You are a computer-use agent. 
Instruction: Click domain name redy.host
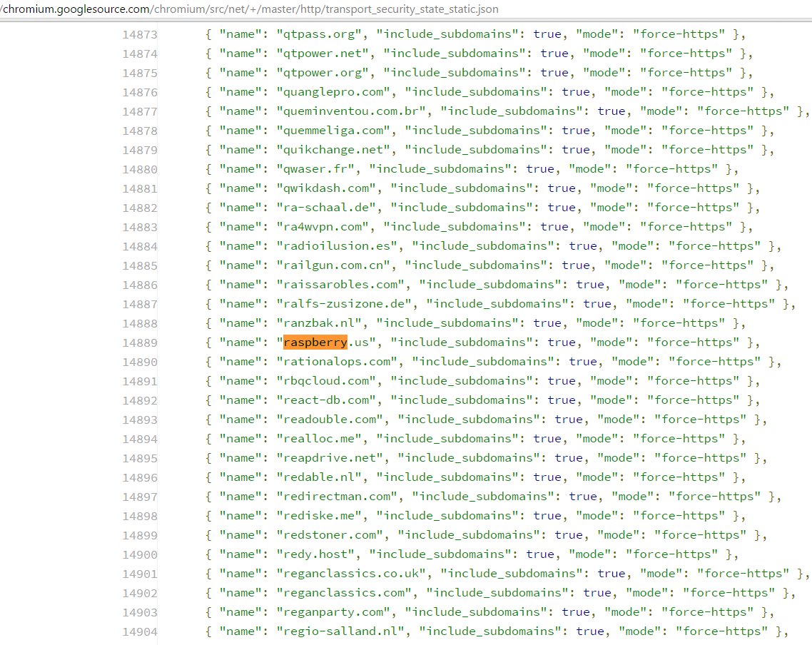[315, 554]
